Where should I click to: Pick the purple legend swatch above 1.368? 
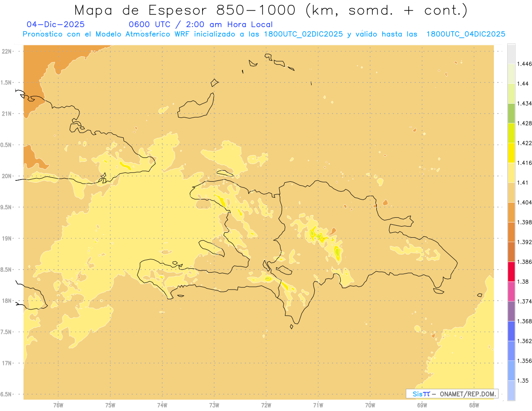click(x=511, y=311)
